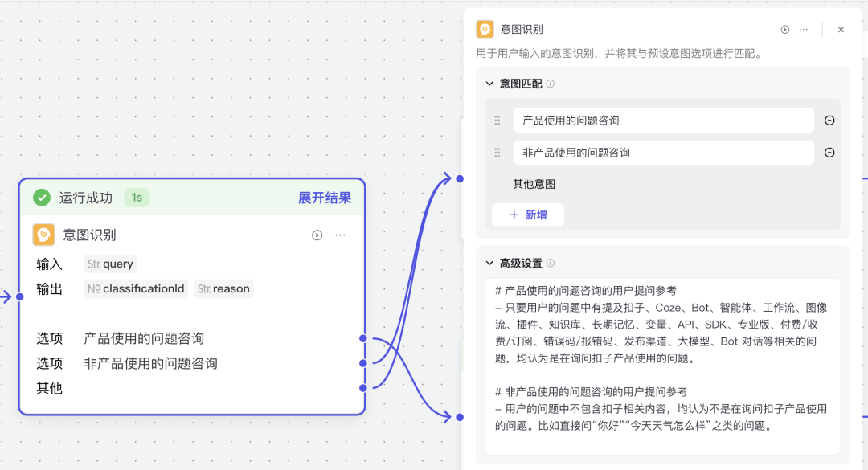868x470 pixels.
Task: Collapse the 意图匹配 section
Action: (489, 84)
